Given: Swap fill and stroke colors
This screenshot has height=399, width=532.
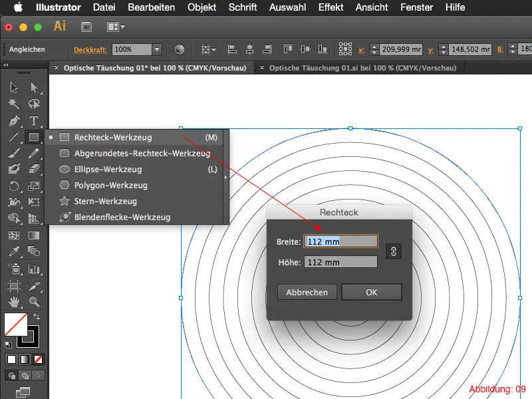Looking at the screenshot, I should [37, 317].
